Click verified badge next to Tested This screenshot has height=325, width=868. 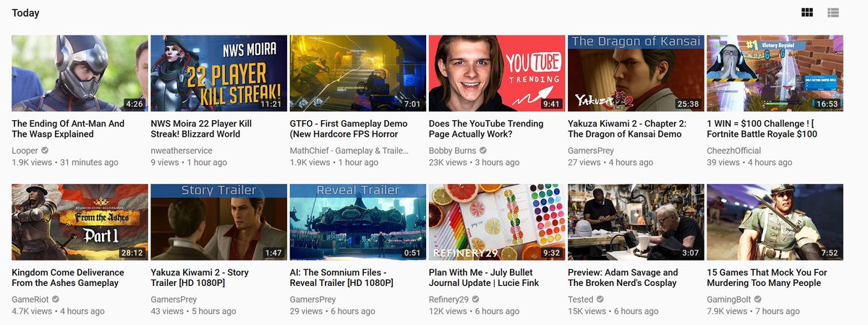(x=600, y=300)
